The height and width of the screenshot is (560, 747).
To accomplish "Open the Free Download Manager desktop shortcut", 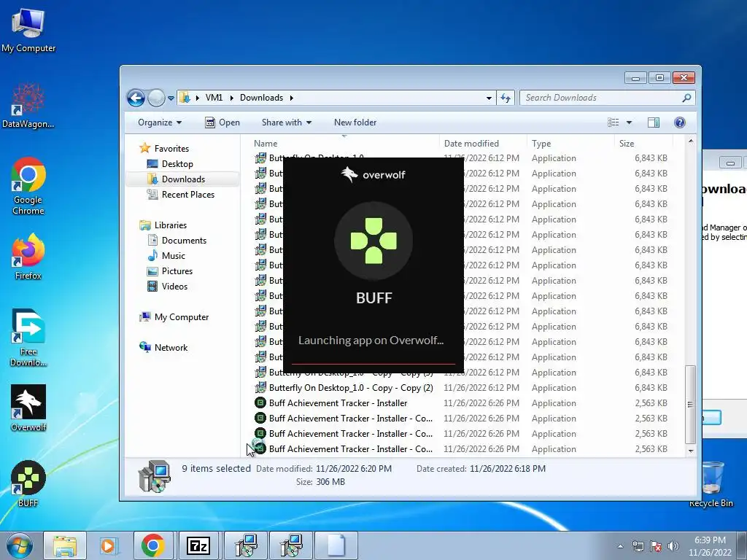I will [x=28, y=337].
